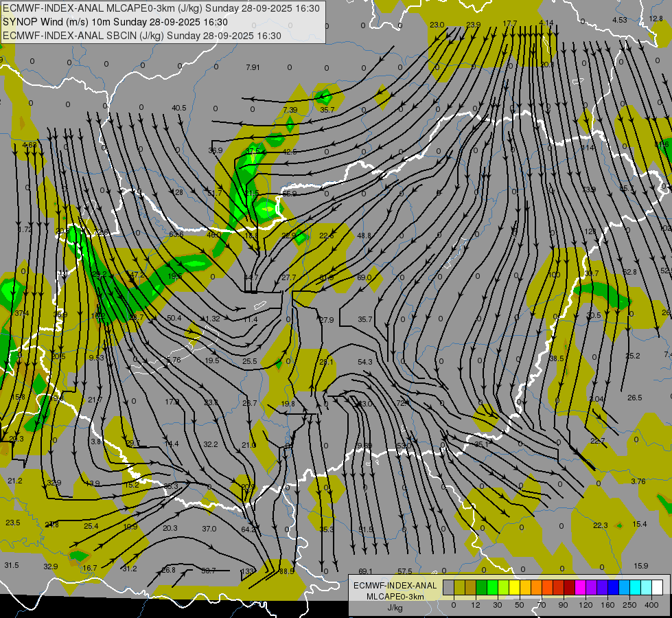The image size is (672, 618).
Task: Click the 54.3 value near map center
Action: (x=364, y=362)
